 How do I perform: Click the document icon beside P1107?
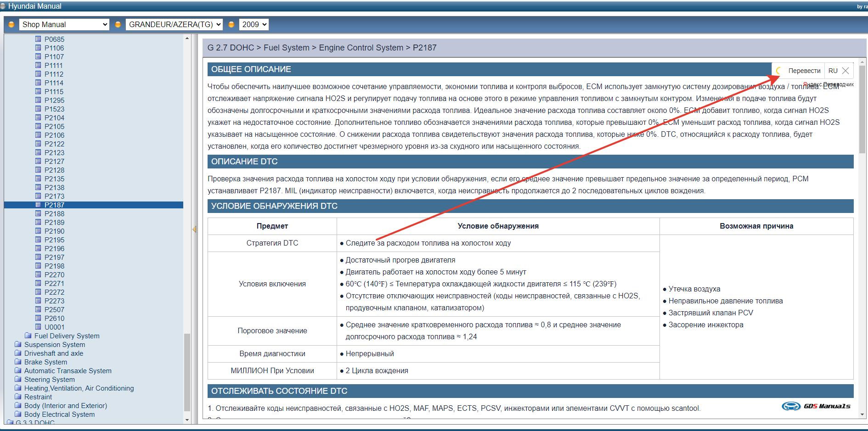[39, 56]
